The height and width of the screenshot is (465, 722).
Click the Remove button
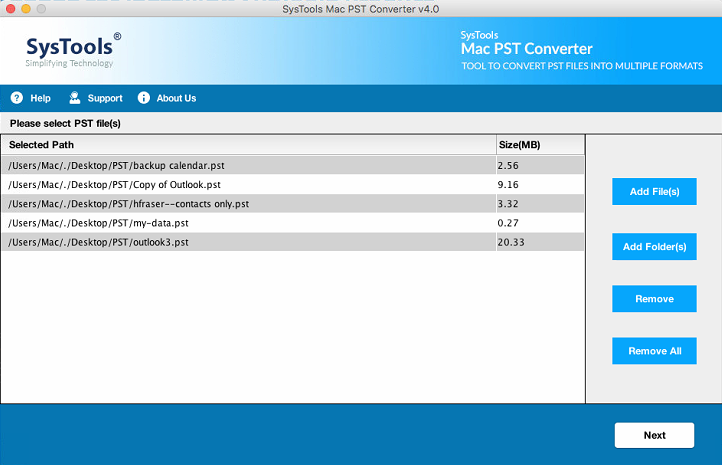tap(654, 299)
